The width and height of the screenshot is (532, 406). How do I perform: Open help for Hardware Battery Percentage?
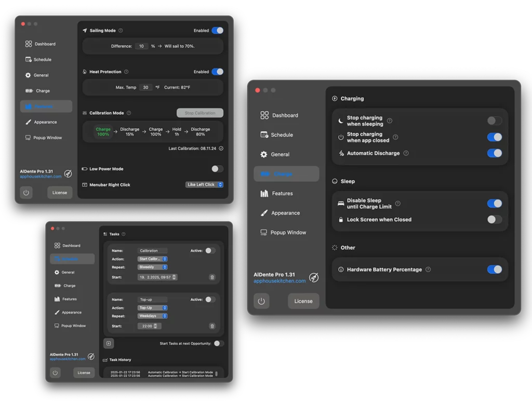(428, 269)
